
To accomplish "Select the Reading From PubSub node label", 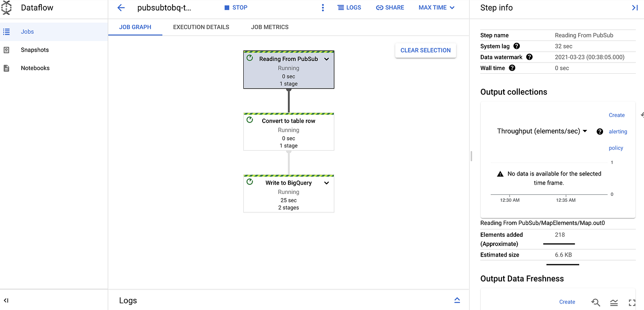I will point(288,59).
